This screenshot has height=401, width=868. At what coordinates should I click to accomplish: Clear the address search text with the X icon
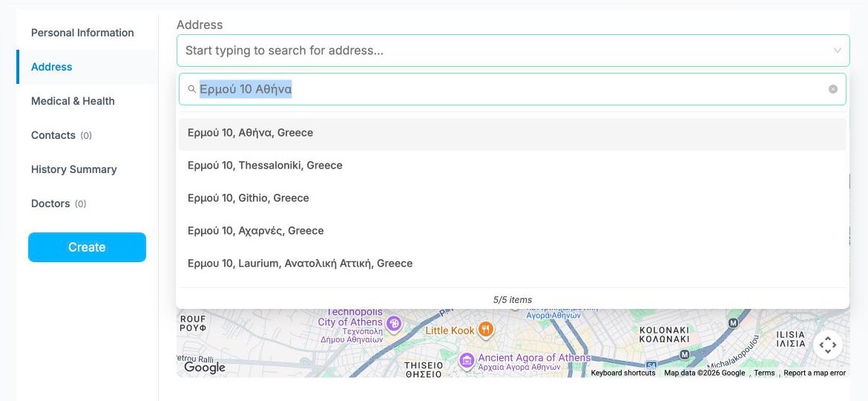coord(832,89)
